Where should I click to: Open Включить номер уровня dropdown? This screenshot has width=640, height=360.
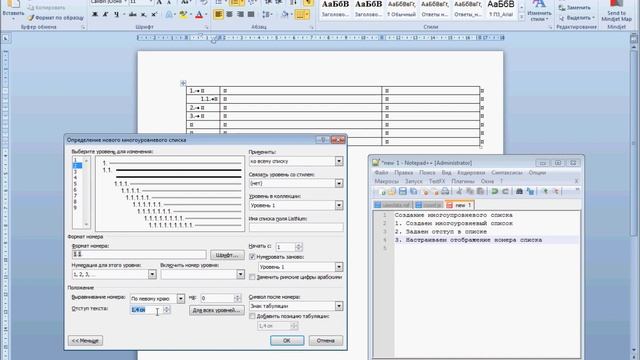coord(240,274)
